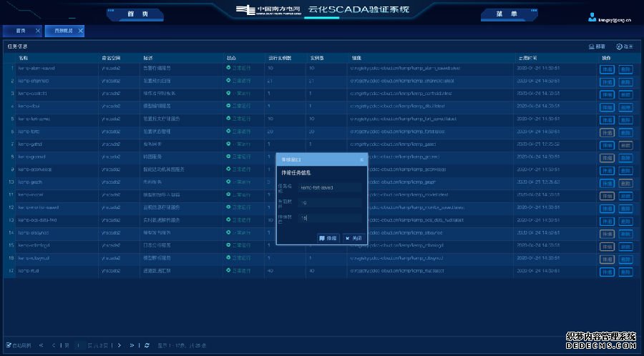
Task: Click 伸缩 button for row 4
Action: pyautogui.click(x=607, y=107)
